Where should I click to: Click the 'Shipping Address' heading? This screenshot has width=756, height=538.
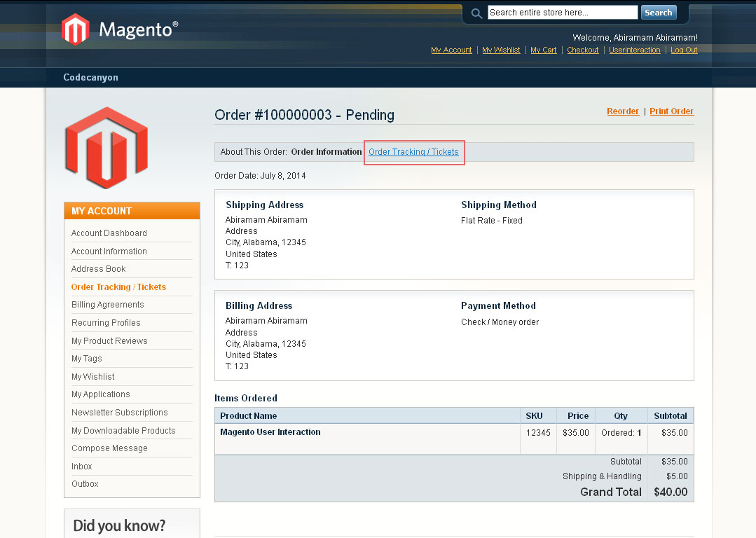tap(265, 205)
